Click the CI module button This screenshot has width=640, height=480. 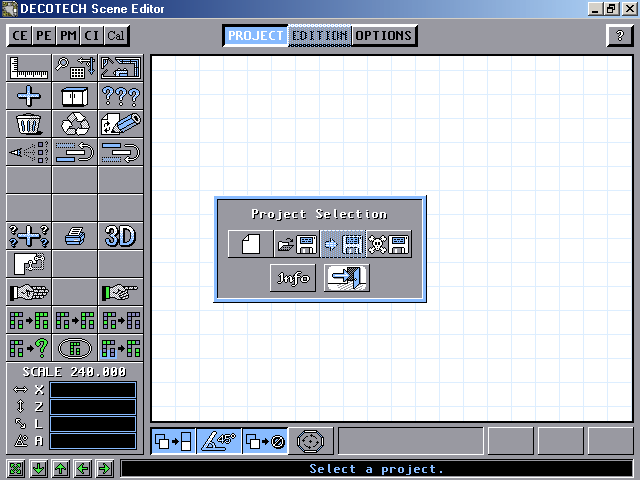[91, 36]
